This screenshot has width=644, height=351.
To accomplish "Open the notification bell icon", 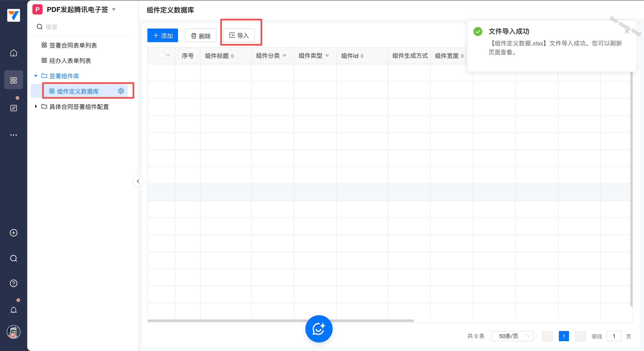I will (13, 310).
